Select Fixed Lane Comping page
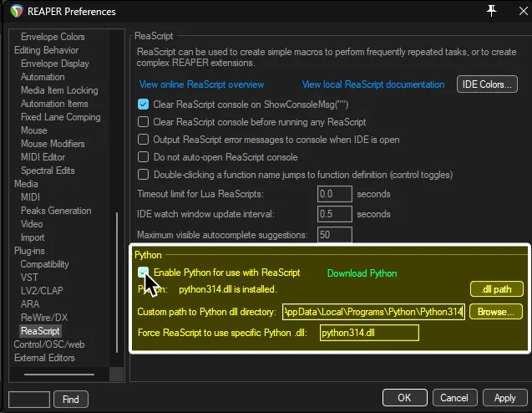This screenshot has height=413, width=532. 61,117
